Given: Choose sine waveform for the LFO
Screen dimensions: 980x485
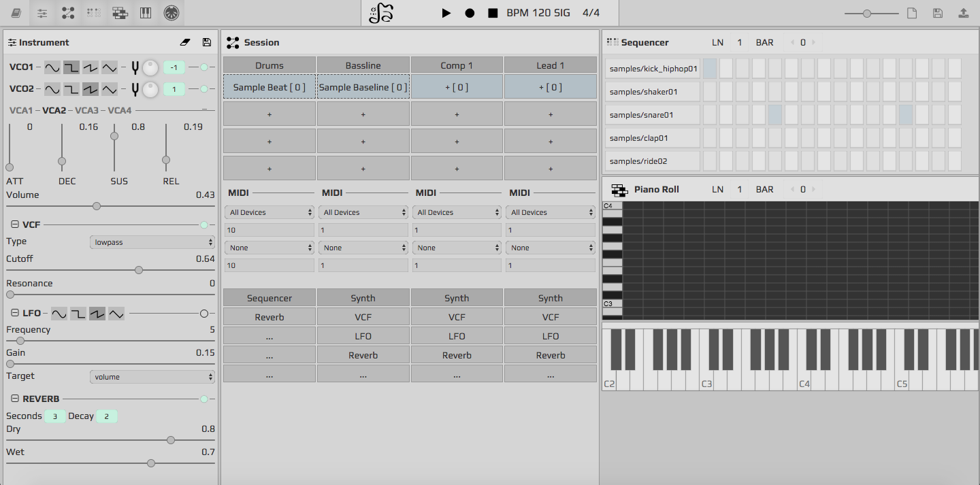Looking at the screenshot, I should click(x=59, y=314).
